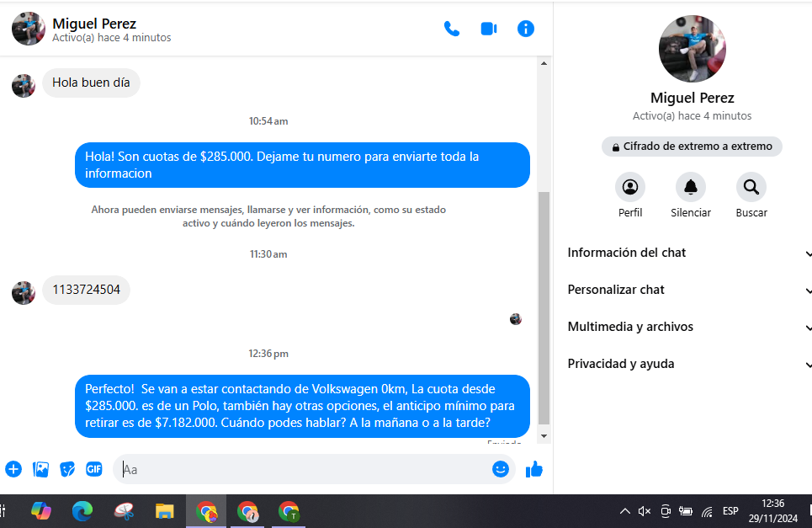Expand Privacidad y ayuda section
This screenshot has height=528, width=812.
tap(689, 365)
